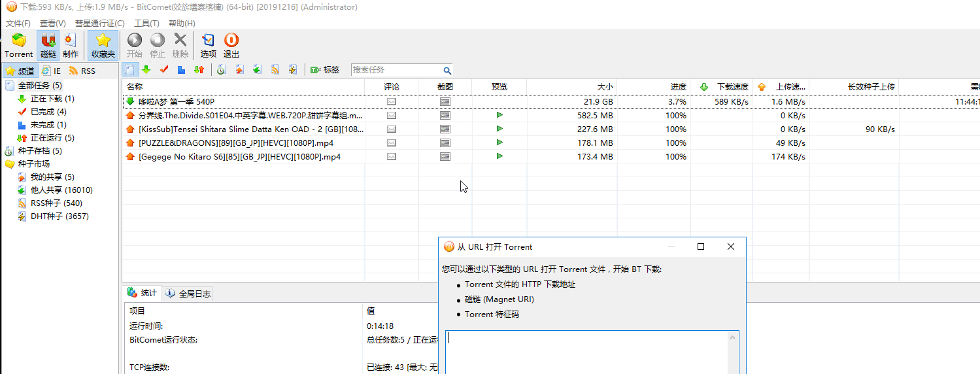Viewport: 980px width, 374px height.
Task: Select 全部任务 (5) in tree
Action: pos(40,86)
